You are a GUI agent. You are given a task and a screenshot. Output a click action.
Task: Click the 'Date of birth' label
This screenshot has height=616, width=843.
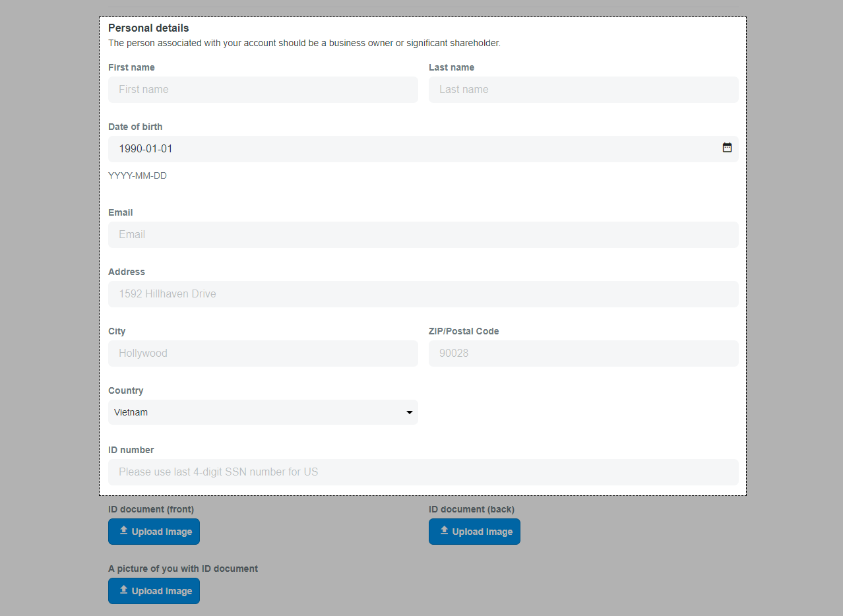click(x=135, y=127)
